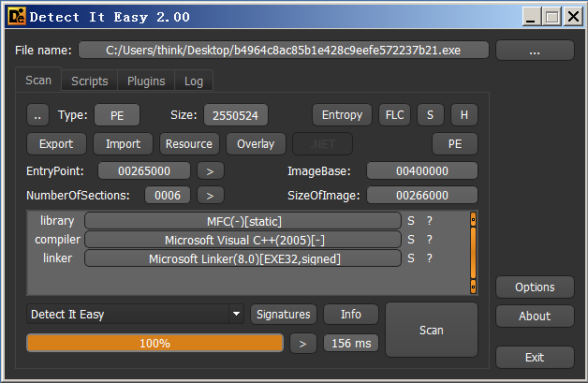The image size is (588, 383).
Task: Open the Signatures window
Action: (x=284, y=314)
